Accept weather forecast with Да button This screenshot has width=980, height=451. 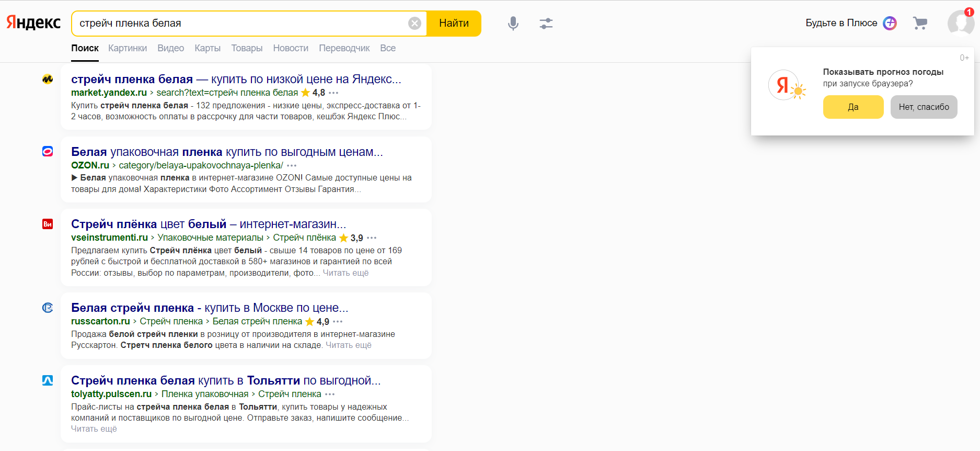pyautogui.click(x=853, y=107)
